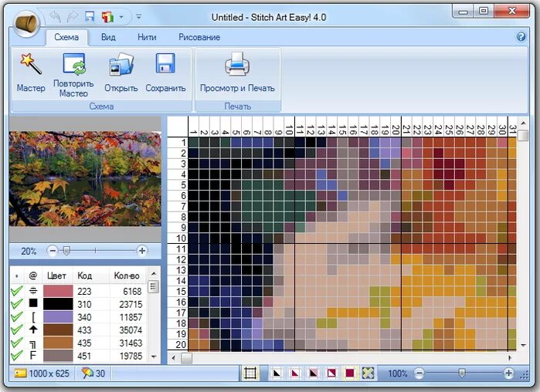
Task: Click the @ symbol column header
Action: (32, 275)
